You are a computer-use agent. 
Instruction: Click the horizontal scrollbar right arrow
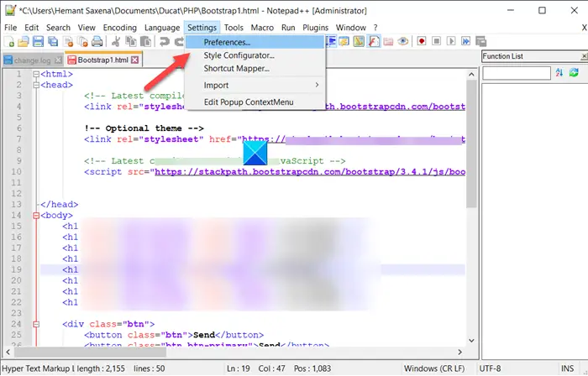point(459,352)
